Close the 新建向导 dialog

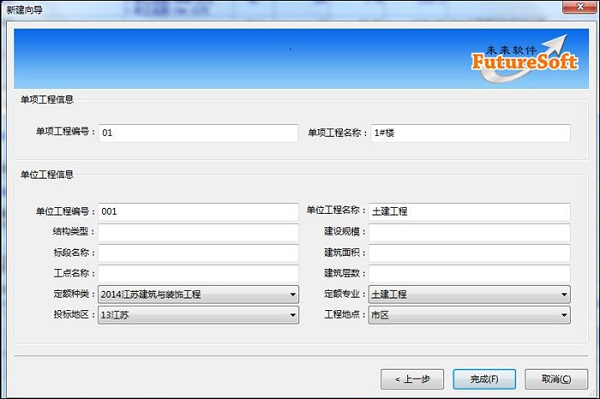[x=580, y=7]
